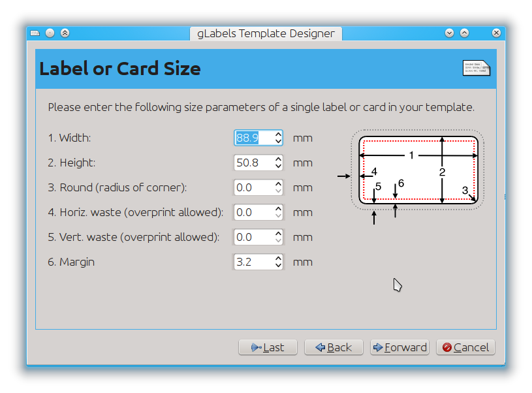Click the 'gLabels Template Designer' window title
The height and width of the screenshot is (393, 532).
[x=266, y=33]
